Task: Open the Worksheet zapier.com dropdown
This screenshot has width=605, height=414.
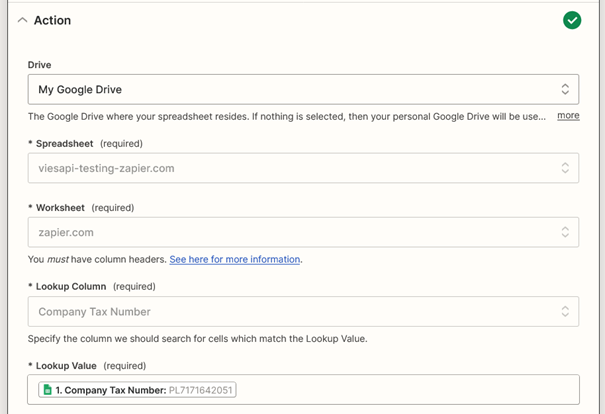Action: coord(303,232)
